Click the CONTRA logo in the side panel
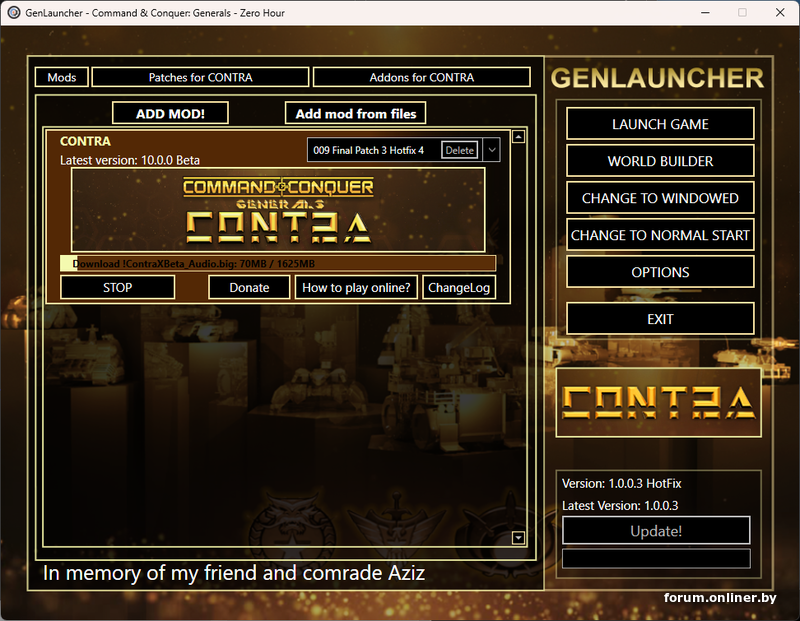This screenshot has height=621, width=800. pos(659,403)
